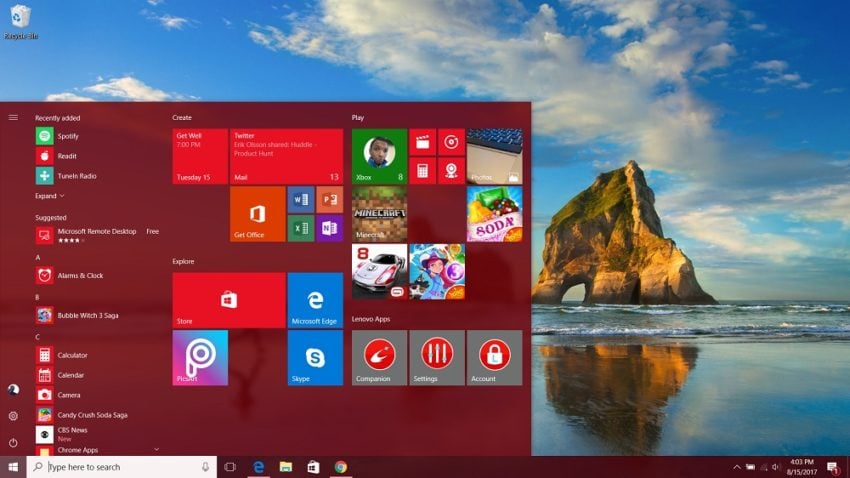Launch the Minecraft tile
Screen dimensions: 850x478
[379, 214]
